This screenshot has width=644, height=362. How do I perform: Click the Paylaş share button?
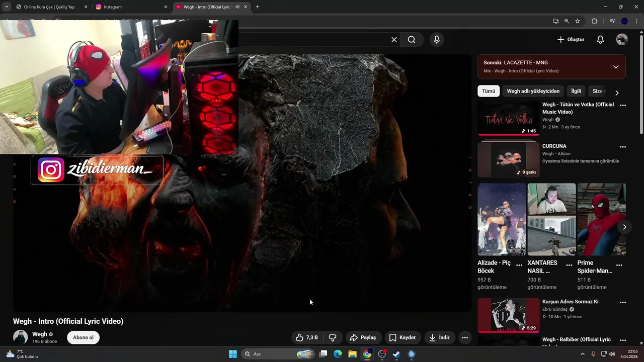(363, 337)
